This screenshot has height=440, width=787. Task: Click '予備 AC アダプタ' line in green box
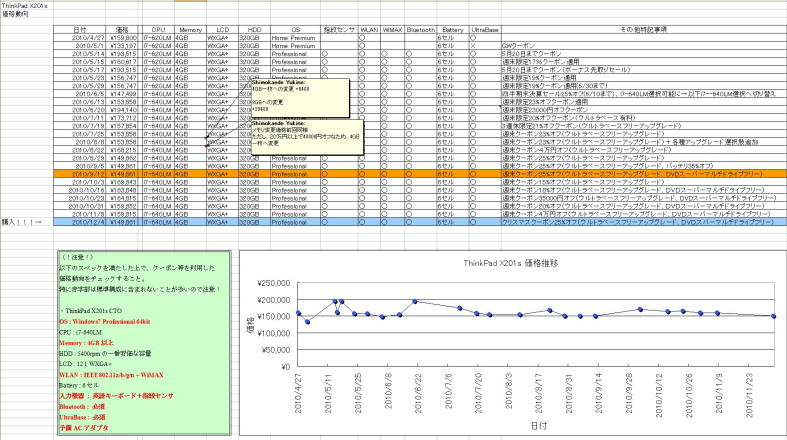pos(83,428)
